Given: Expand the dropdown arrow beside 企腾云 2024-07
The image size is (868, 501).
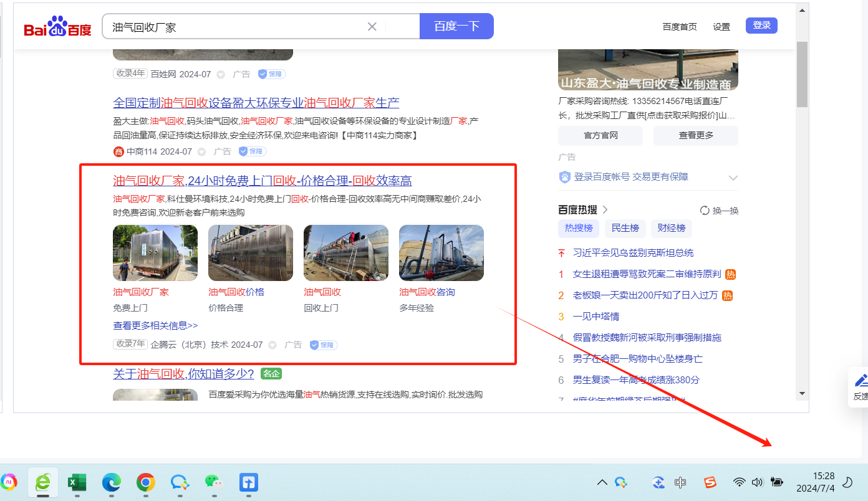Looking at the screenshot, I should click(x=272, y=345).
